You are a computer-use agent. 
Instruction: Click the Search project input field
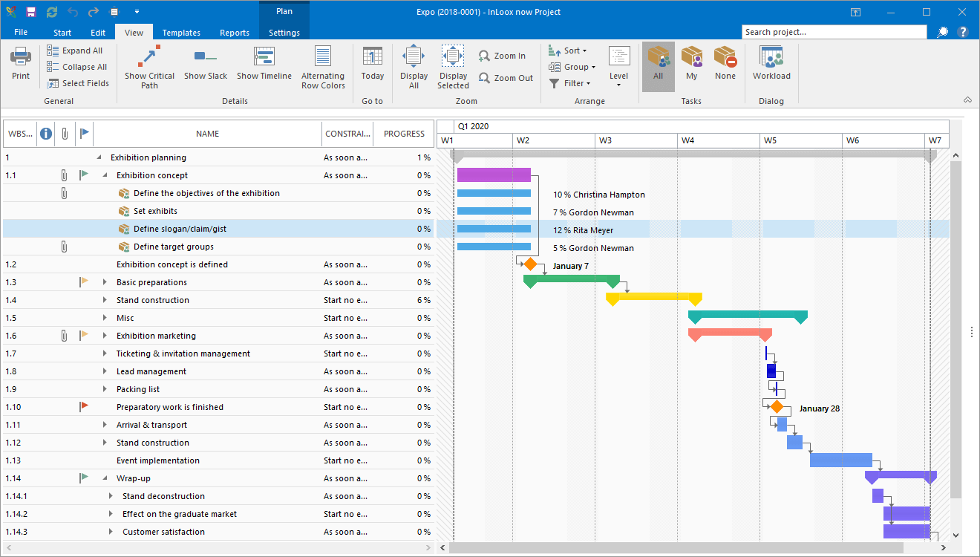tap(834, 32)
